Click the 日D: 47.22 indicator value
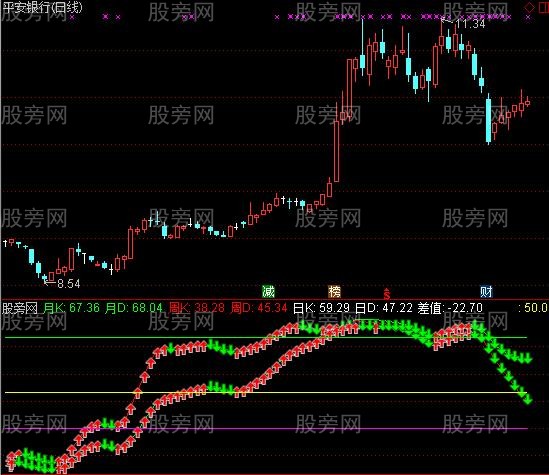 384,308
